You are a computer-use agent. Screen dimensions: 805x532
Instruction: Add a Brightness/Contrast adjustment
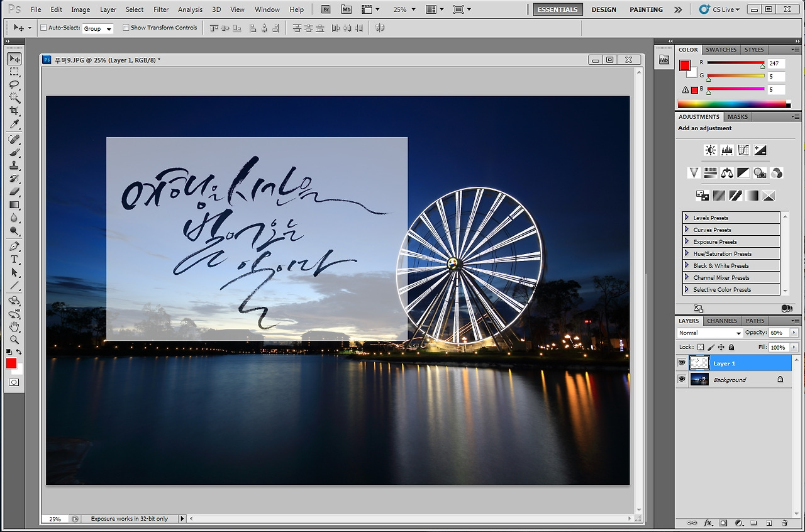710,150
